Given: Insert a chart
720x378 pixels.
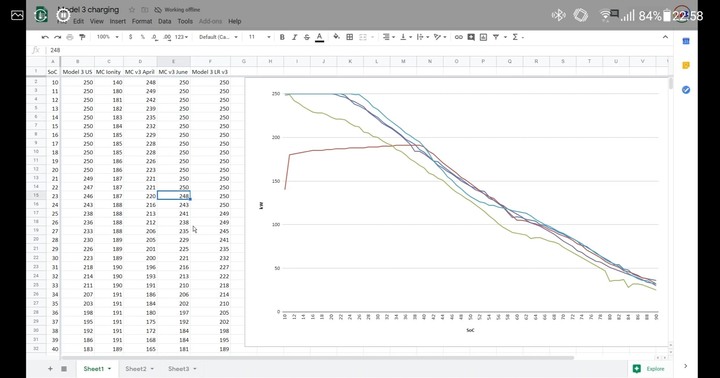Looking at the screenshot, I should (x=484, y=37).
